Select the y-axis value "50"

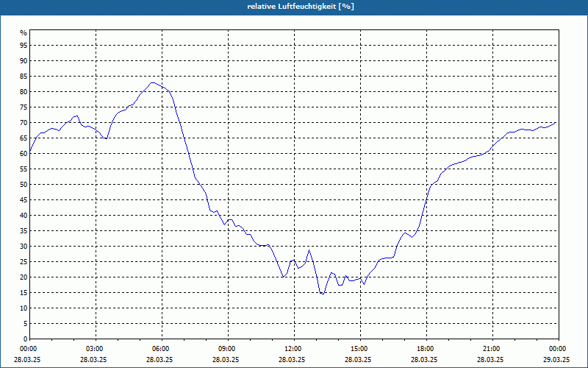click(x=24, y=185)
